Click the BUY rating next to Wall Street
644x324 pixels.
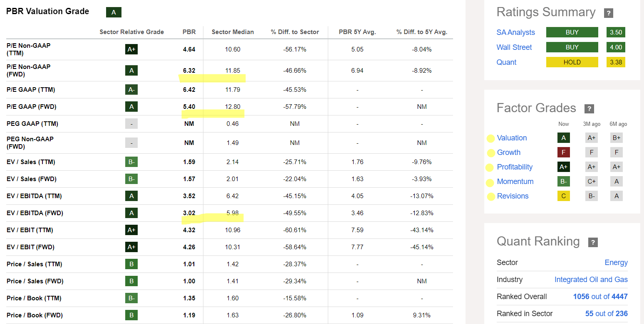[x=572, y=47]
